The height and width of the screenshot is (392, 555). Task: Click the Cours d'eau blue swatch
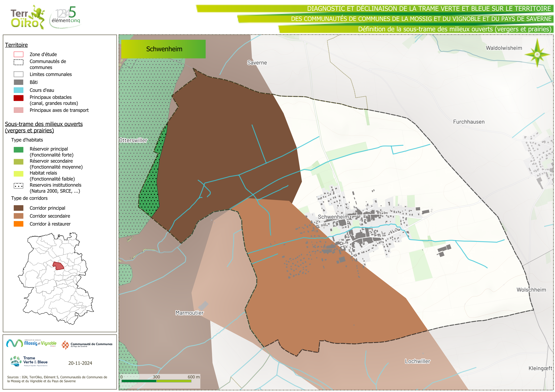coord(19,90)
